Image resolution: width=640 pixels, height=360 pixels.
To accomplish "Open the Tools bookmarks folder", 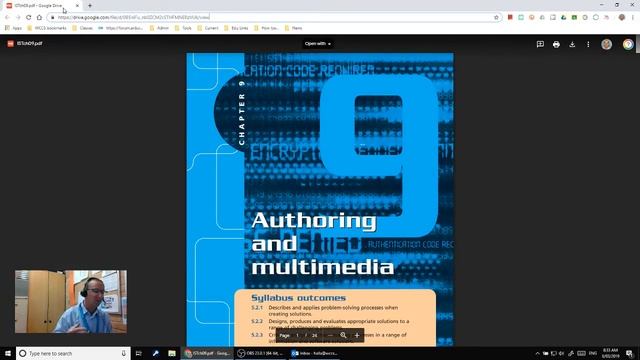I will [183, 28].
